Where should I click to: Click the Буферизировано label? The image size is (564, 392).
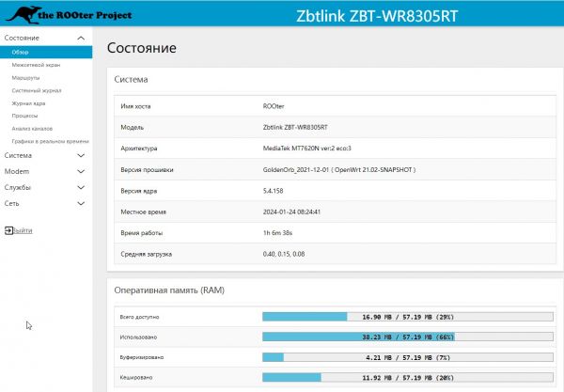[142, 357]
